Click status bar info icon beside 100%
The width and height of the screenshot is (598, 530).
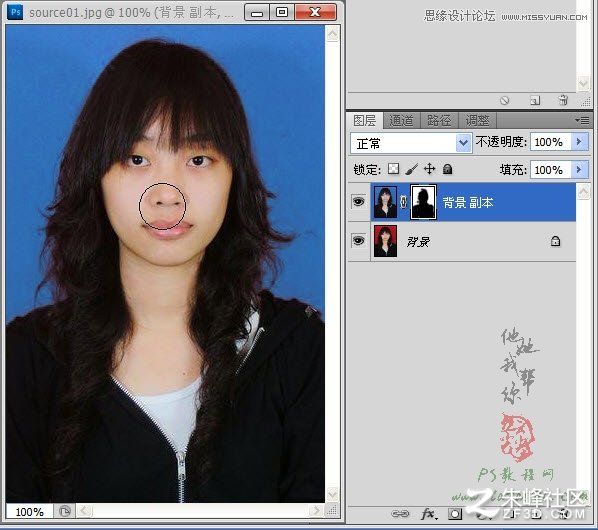(x=65, y=511)
